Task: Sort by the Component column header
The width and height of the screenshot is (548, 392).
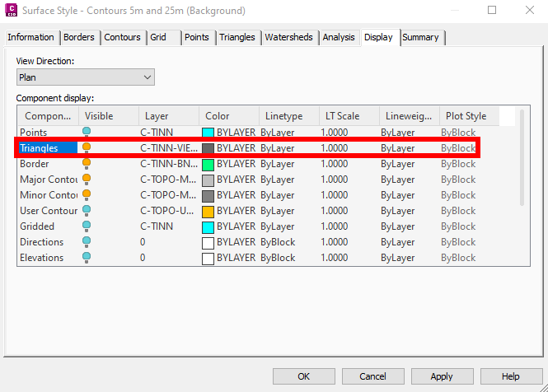Action: click(x=49, y=116)
